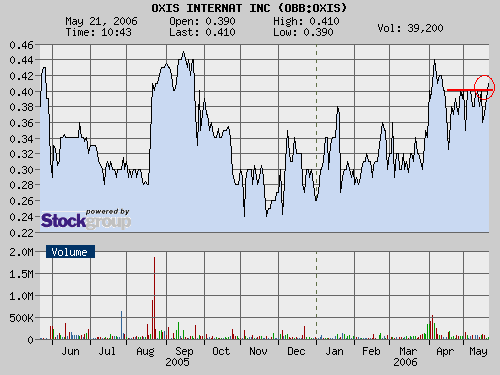Click the tall blue volume bar in July
The width and height of the screenshot is (500, 375).
point(121,325)
